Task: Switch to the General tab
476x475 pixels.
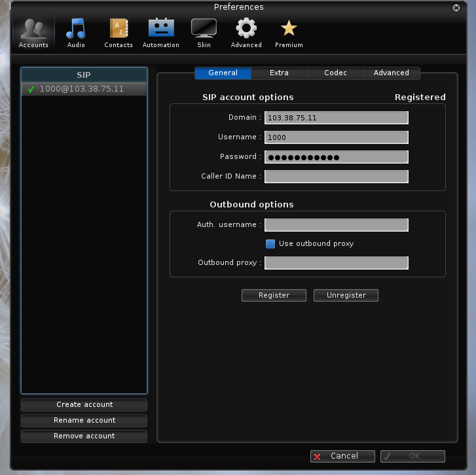Action: [223, 73]
